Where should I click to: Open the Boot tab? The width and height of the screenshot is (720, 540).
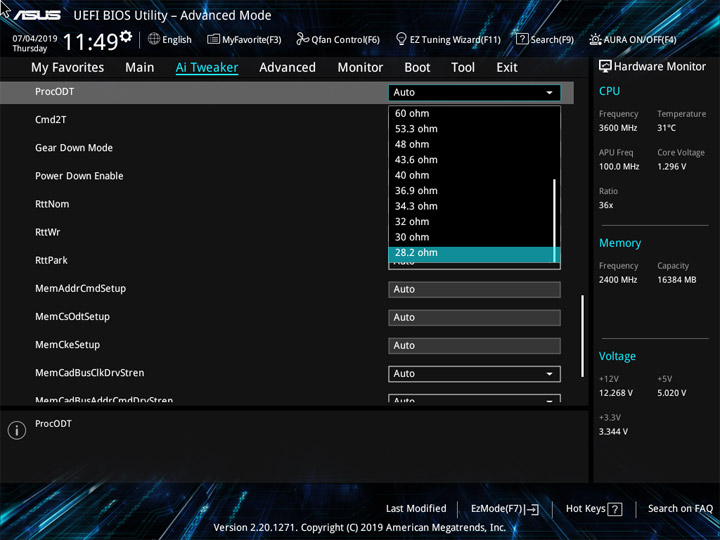point(417,68)
